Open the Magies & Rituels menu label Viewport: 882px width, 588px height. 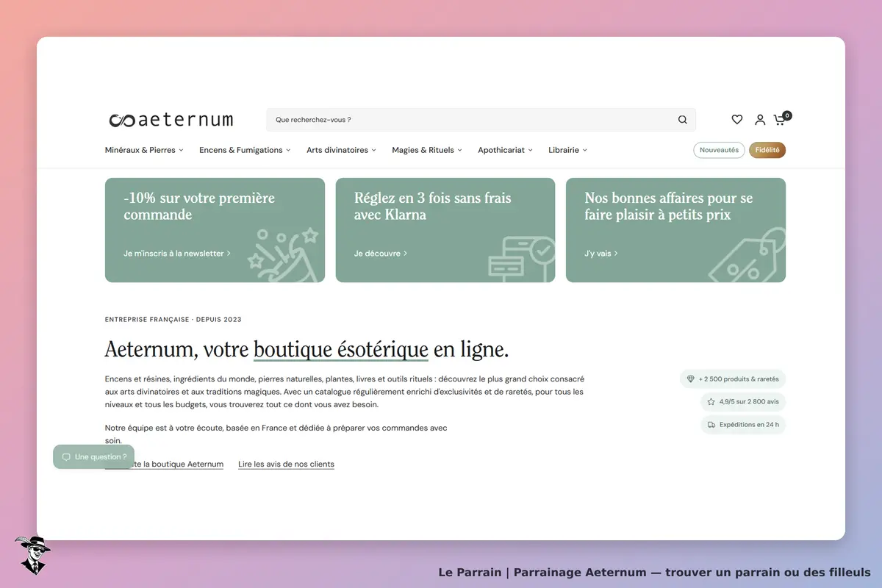point(423,150)
